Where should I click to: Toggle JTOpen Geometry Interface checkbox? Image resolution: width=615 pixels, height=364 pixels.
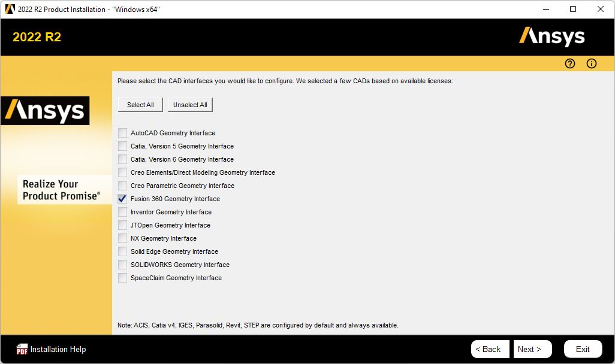click(x=123, y=225)
